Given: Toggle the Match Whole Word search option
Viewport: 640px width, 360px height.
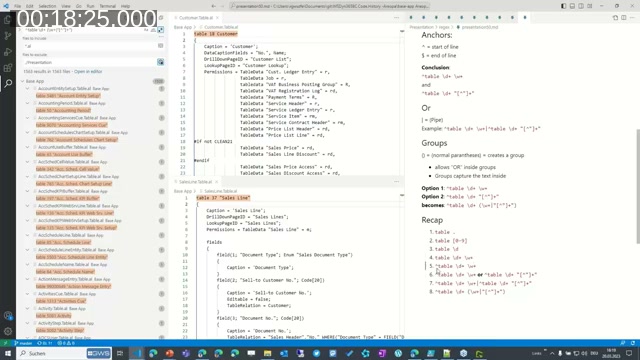Looking at the screenshot, I should (153, 30).
